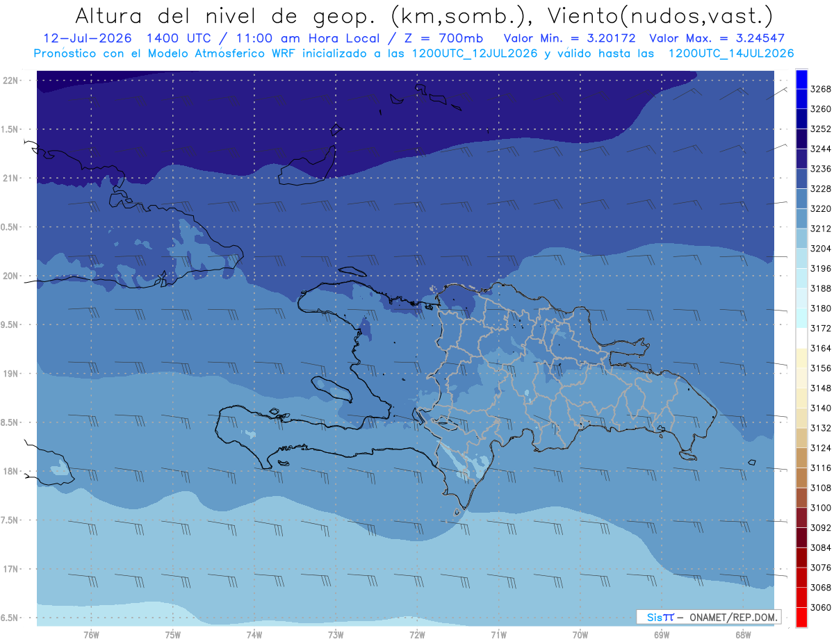Click the '3084' color scale value

(821, 548)
